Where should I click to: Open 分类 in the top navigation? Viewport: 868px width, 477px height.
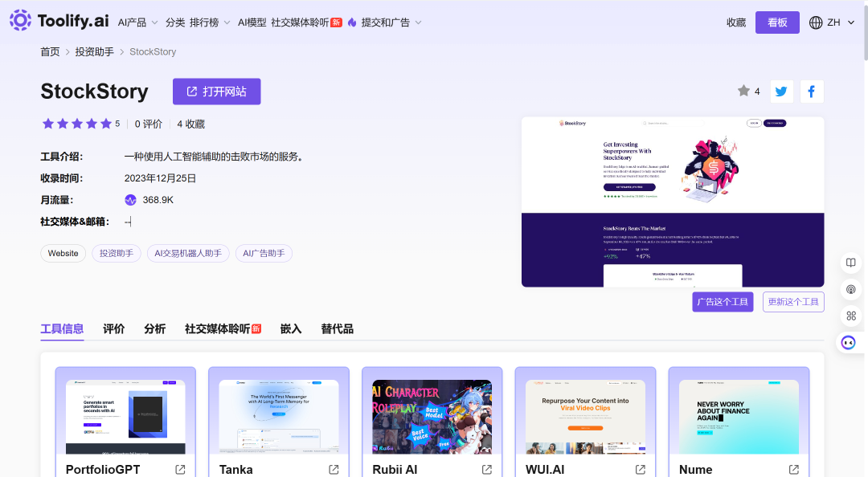click(x=175, y=22)
